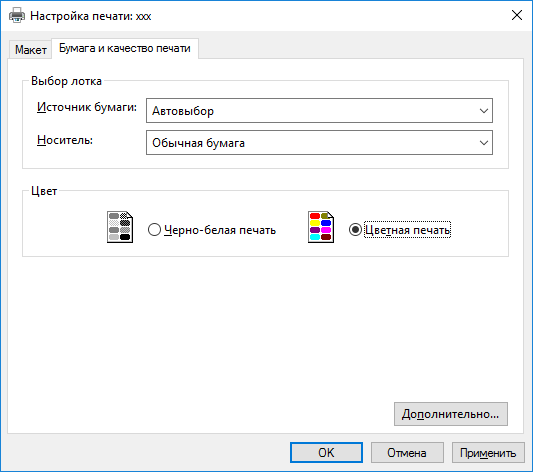Close the Настройка печати dialog
The height and width of the screenshot is (472, 533).
pyautogui.click(x=517, y=15)
